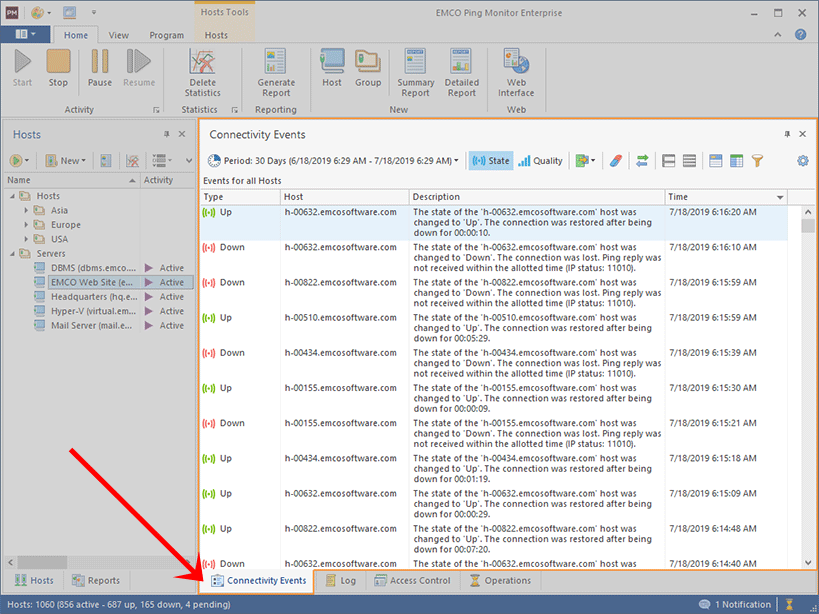Open the 1 Notification indicator
Image resolution: width=819 pixels, height=614 pixels.
coord(735,605)
